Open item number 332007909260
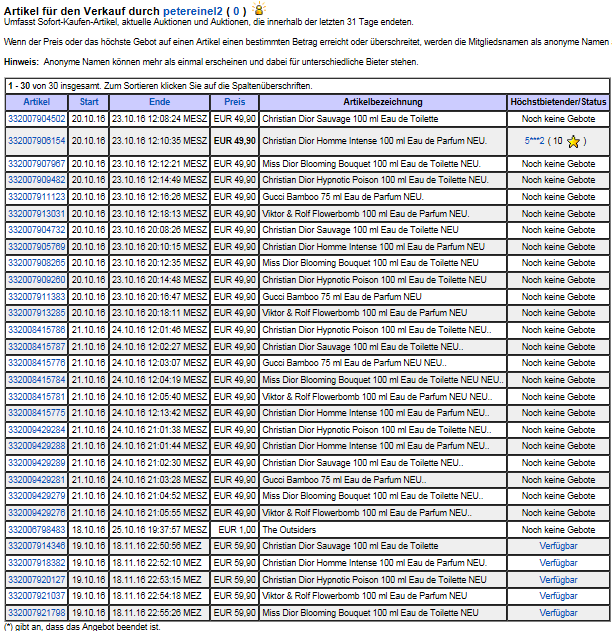The image size is (612, 631). click(37, 280)
